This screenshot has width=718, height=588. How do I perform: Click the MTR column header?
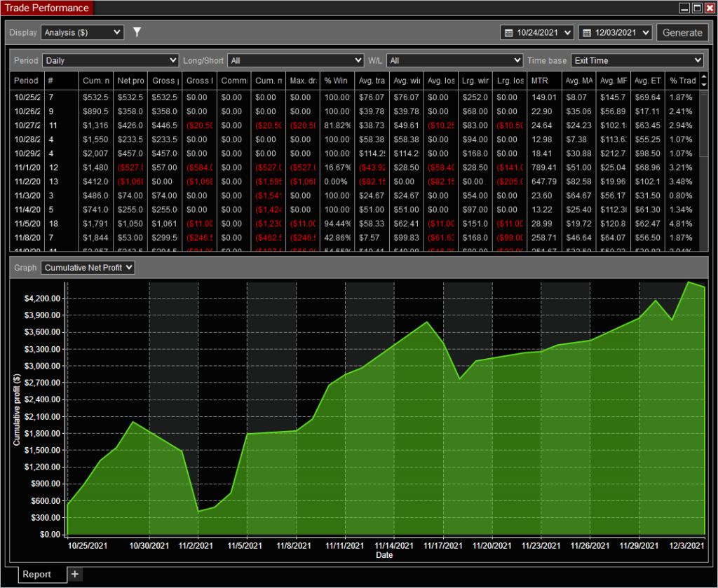pyautogui.click(x=542, y=81)
